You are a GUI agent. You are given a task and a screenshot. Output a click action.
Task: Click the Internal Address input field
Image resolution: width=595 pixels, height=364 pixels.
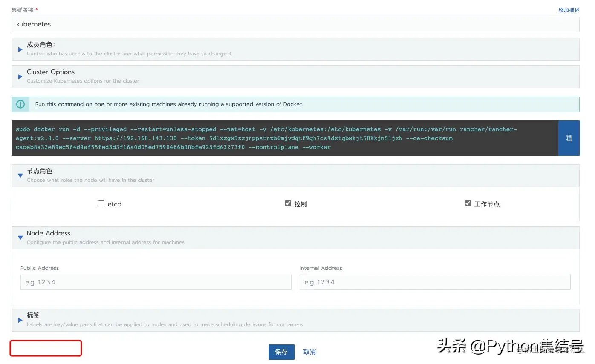(434, 282)
